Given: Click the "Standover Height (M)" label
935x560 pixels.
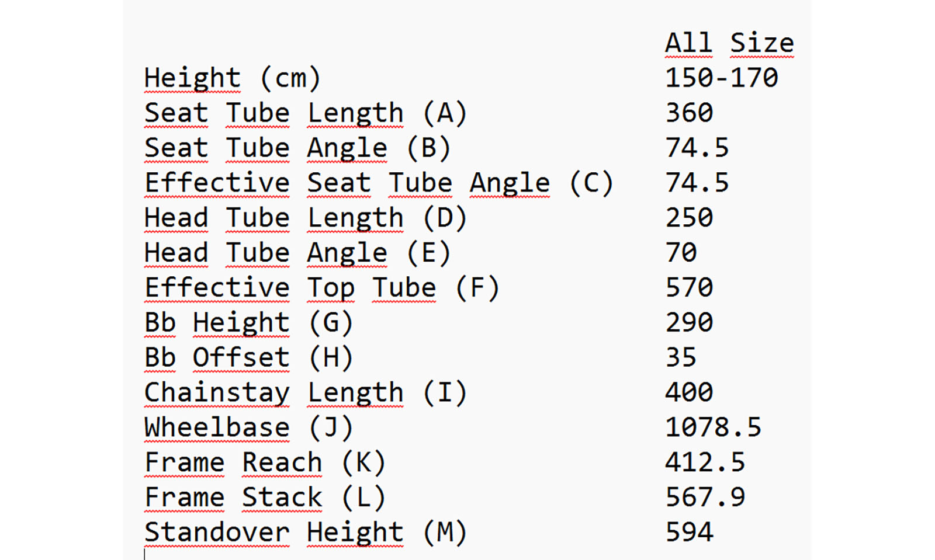Looking at the screenshot, I should (305, 532).
